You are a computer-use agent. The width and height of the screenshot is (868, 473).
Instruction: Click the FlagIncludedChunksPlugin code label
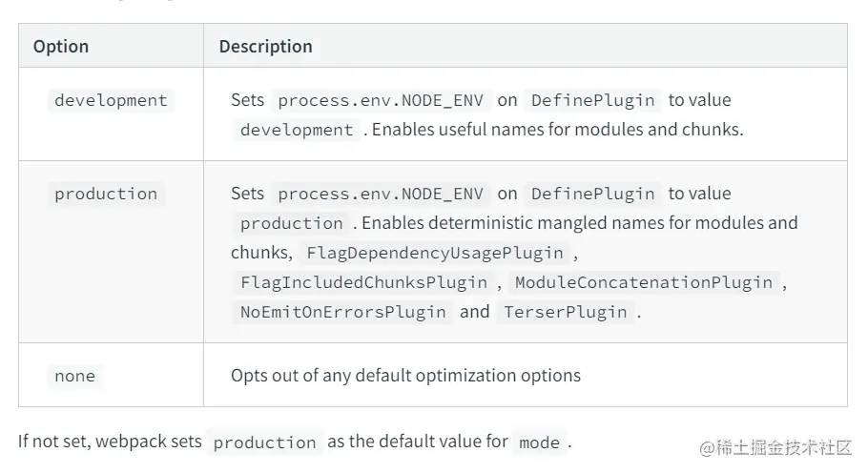[364, 282]
